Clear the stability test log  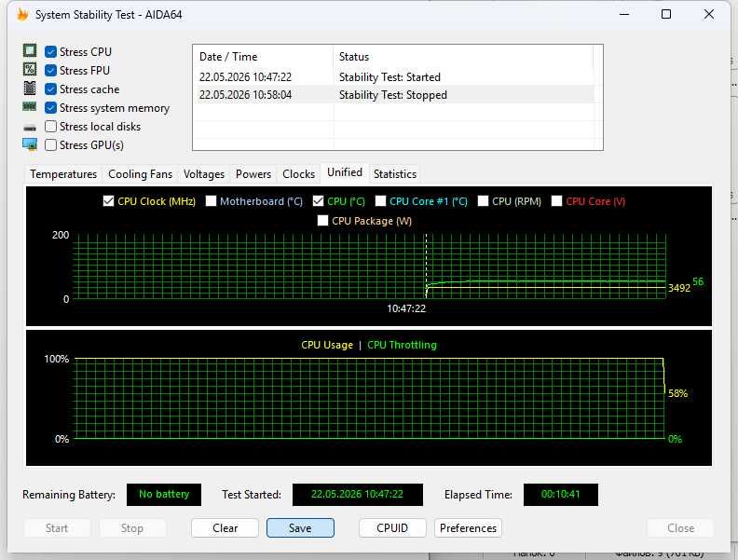click(225, 528)
